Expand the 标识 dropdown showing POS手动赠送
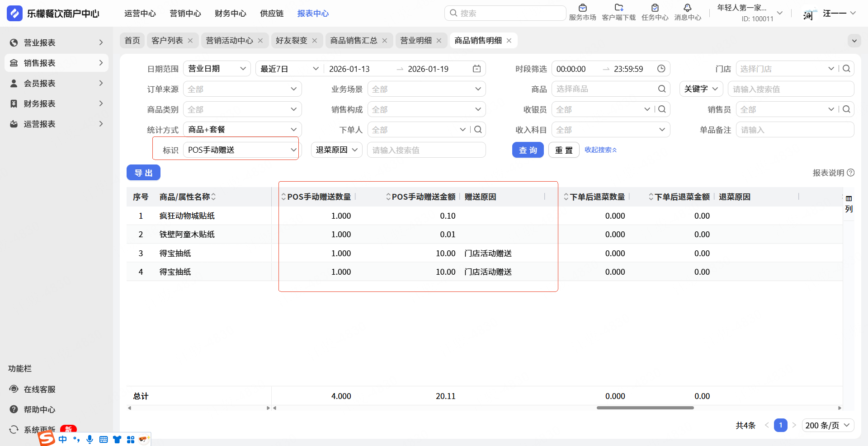868x446 pixels. click(x=241, y=150)
